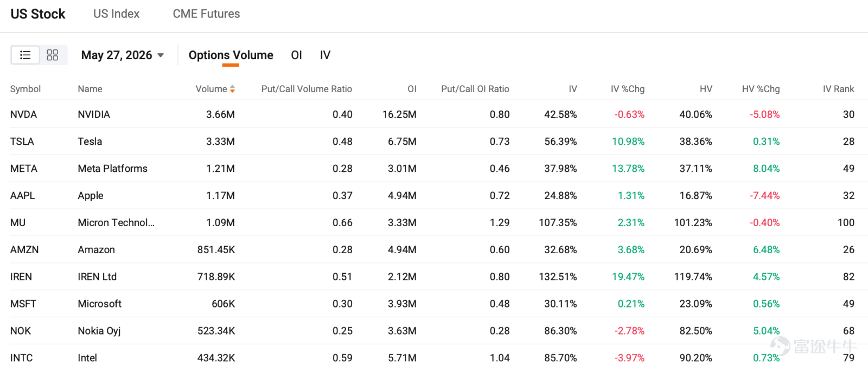Screen dimensions: 868x366
Task: Select IREN IV change 19.47%
Action: [x=628, y=277]
